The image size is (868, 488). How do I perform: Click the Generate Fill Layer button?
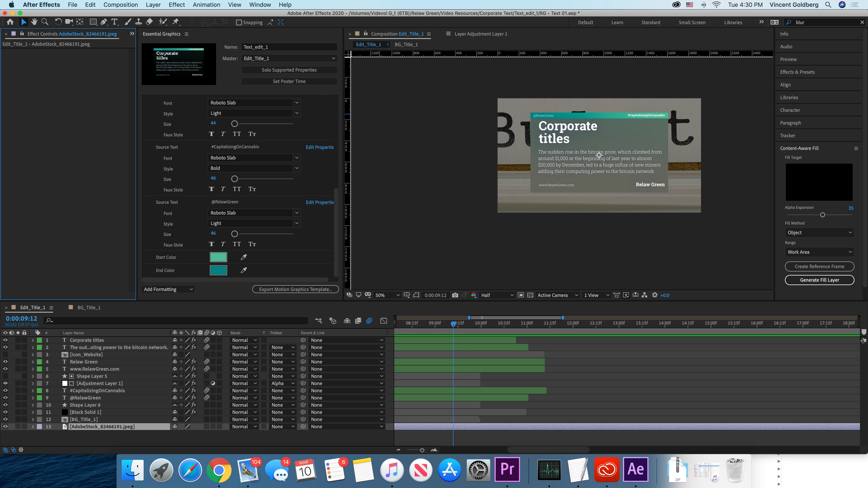pos(819,280)
